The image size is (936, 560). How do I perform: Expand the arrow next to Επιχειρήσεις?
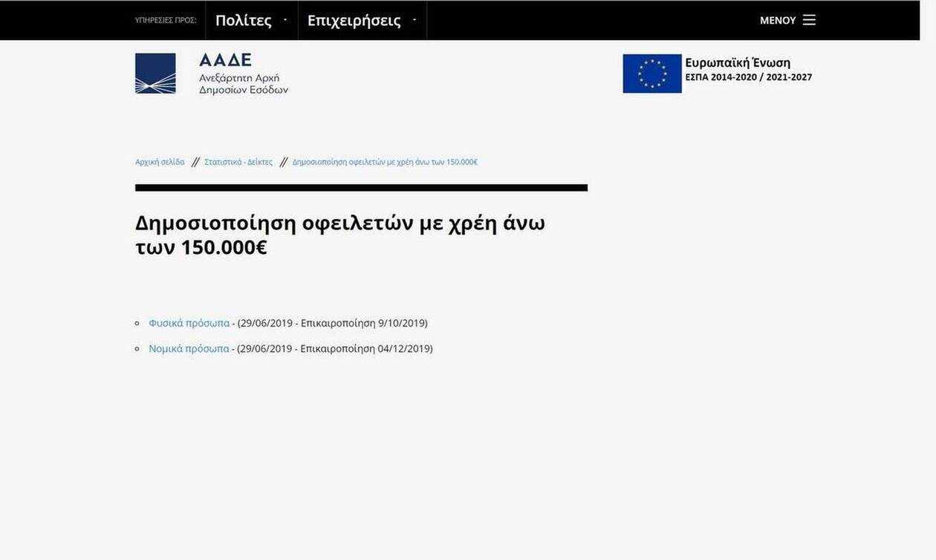click(x=415, y=20)
